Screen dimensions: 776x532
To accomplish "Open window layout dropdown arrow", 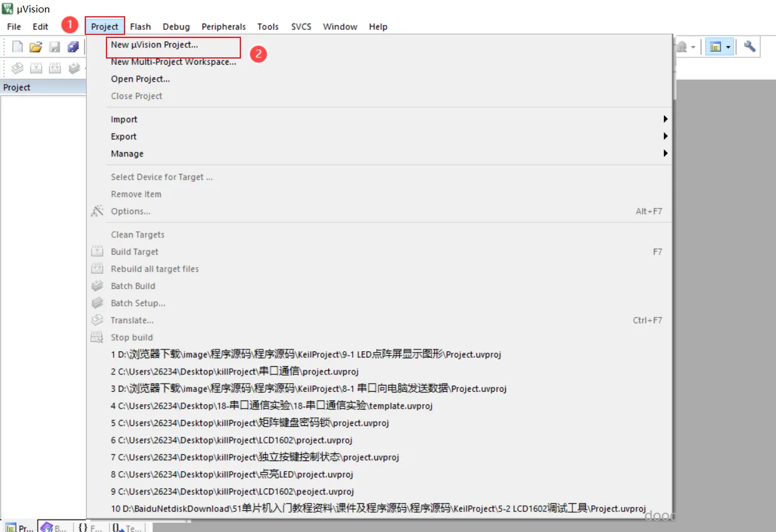I will pos(728,47).
